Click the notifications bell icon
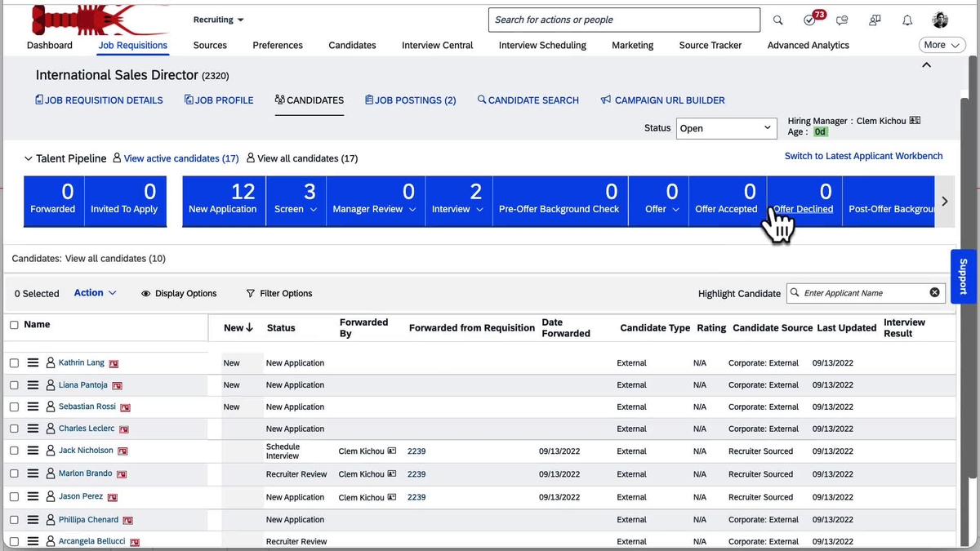 pos(906,20)
